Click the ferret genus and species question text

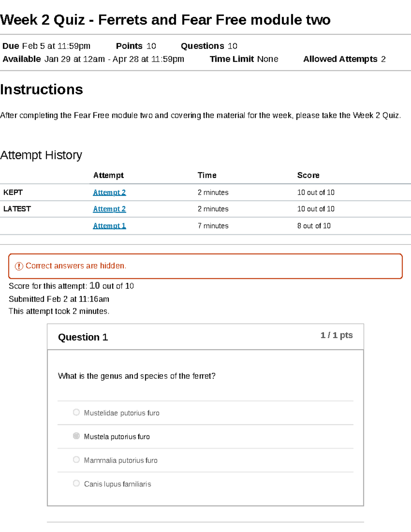tap(137, 376)
